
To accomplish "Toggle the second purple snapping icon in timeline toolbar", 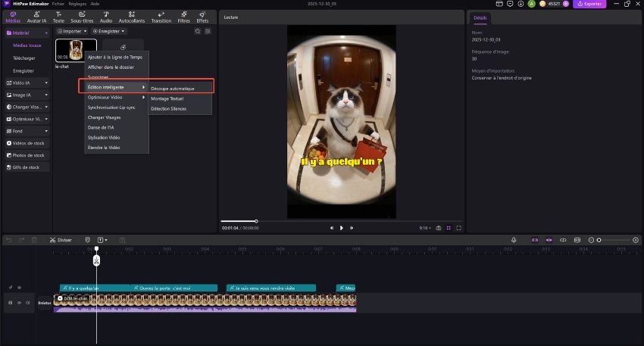I will tap(549, 240).
